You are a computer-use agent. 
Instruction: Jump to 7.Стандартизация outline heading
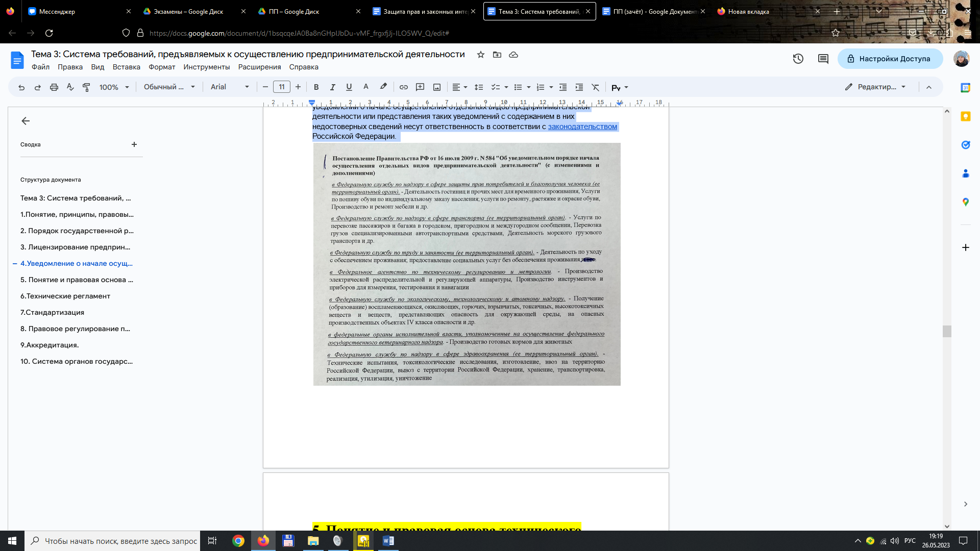[53, 312]
